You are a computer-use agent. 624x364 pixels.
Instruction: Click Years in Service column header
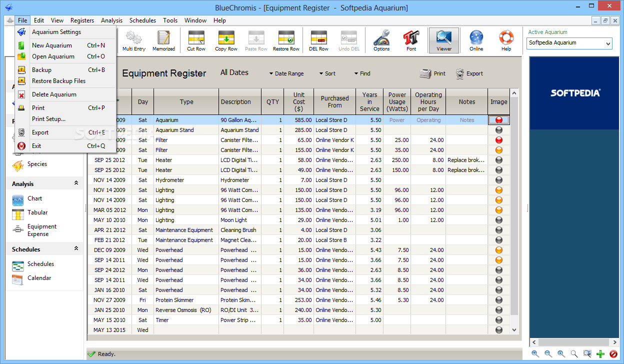[369, 102]
